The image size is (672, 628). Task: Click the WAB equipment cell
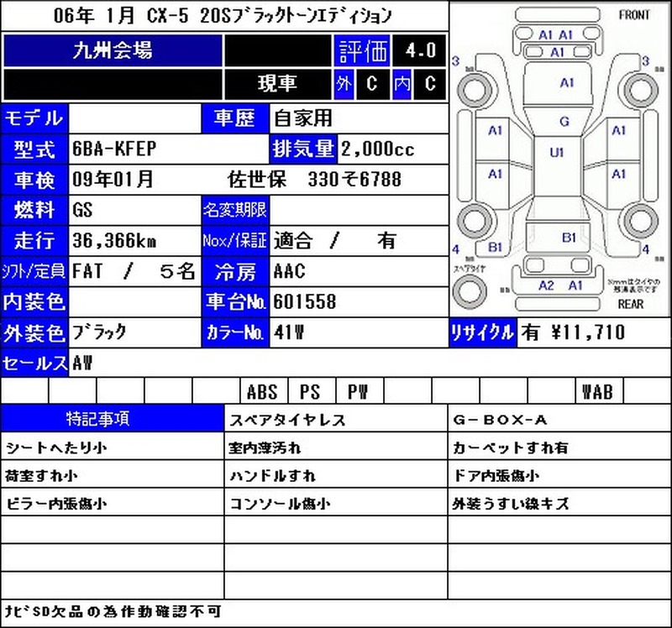[599, 390]
